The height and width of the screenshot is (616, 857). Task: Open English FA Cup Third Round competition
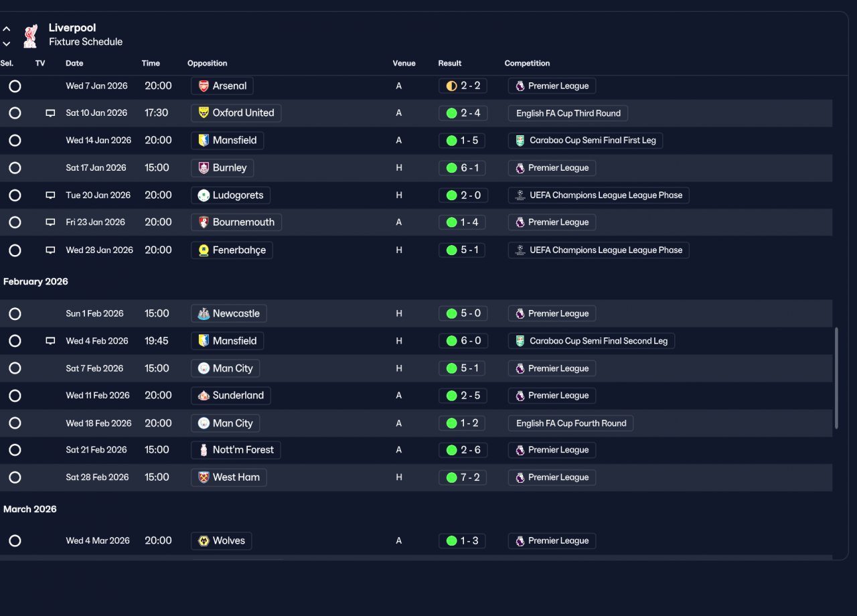(568, 113)
